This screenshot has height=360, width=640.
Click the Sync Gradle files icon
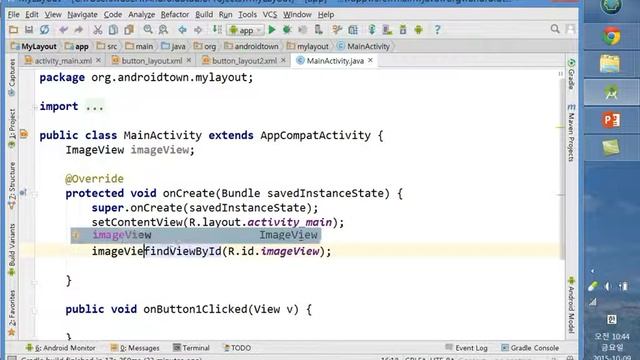point(372,30)
